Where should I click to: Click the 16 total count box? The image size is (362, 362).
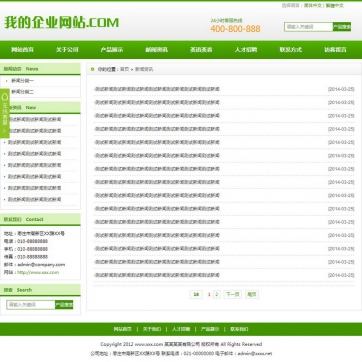click(x=196, y=294)
